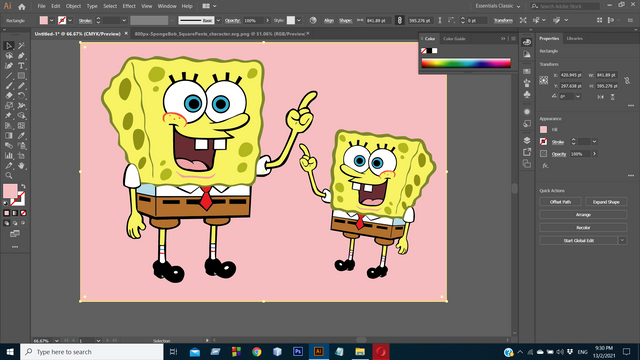This screenshot has width=640, height=360.
Task: Open fill color dropdown in control bar
Action: tap(51, 20)
